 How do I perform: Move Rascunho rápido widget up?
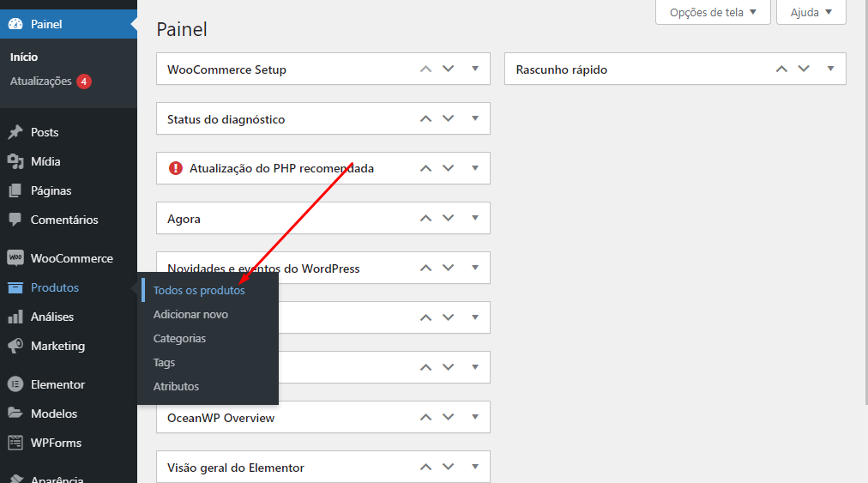[x=781, y=69]
